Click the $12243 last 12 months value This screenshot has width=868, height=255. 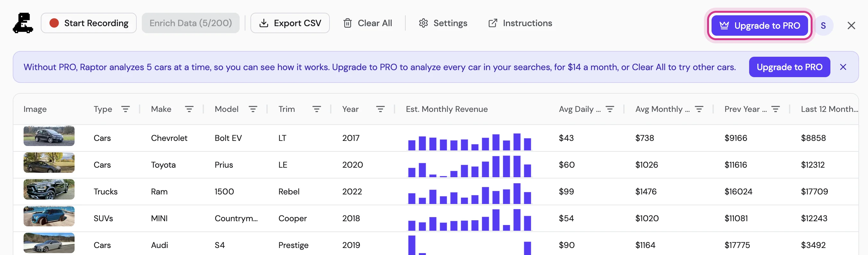tap(814, 218)
